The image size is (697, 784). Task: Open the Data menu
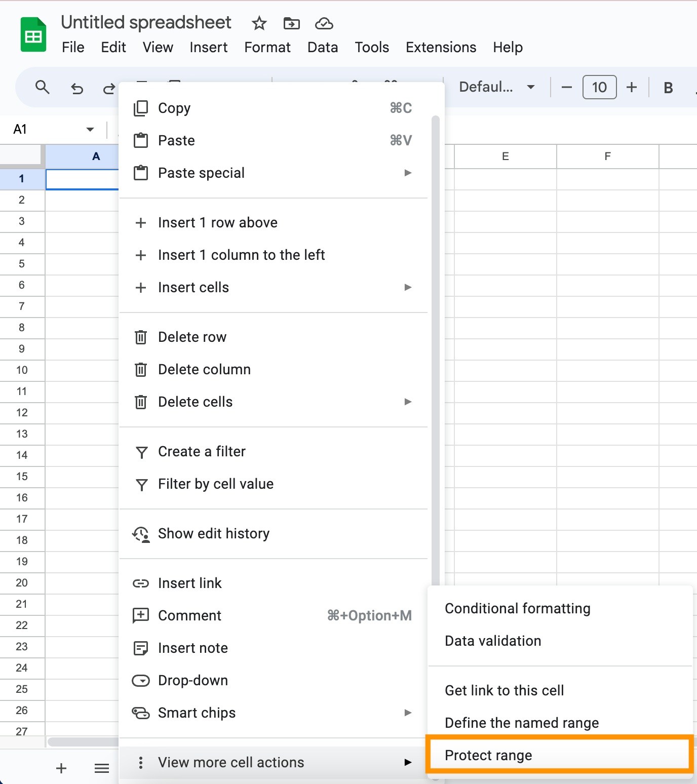point(323,47)
